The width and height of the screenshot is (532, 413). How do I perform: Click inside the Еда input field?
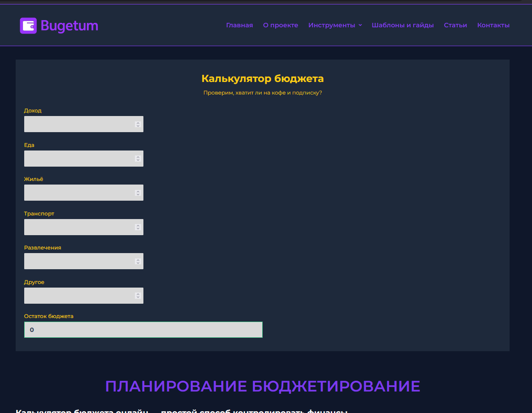click(x=76, y=159)
